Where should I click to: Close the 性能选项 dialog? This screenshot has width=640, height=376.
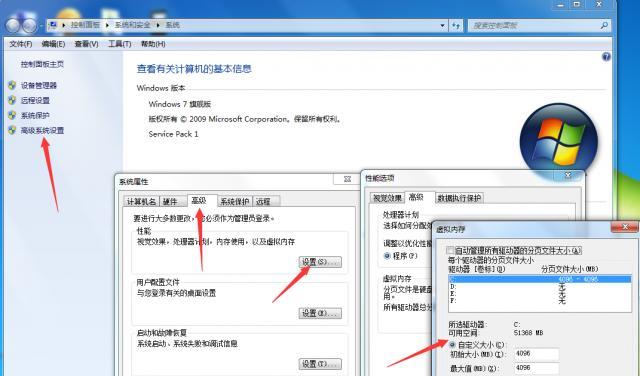(568, 176)
